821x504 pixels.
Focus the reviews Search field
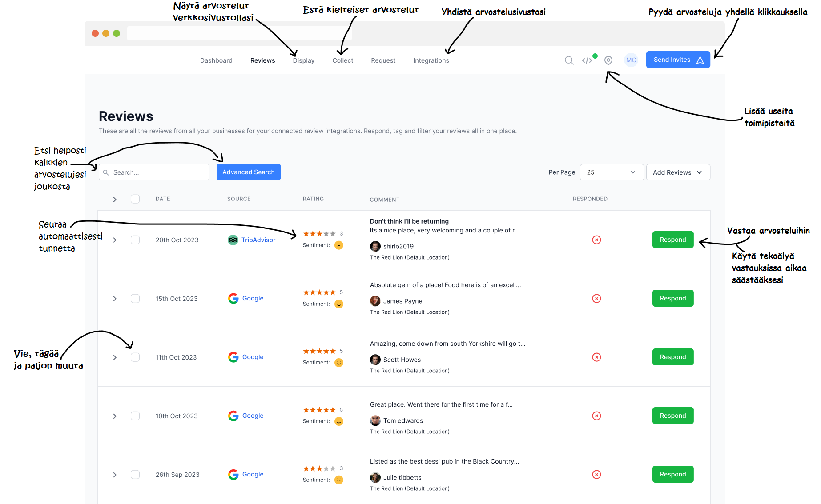point(154,172)
